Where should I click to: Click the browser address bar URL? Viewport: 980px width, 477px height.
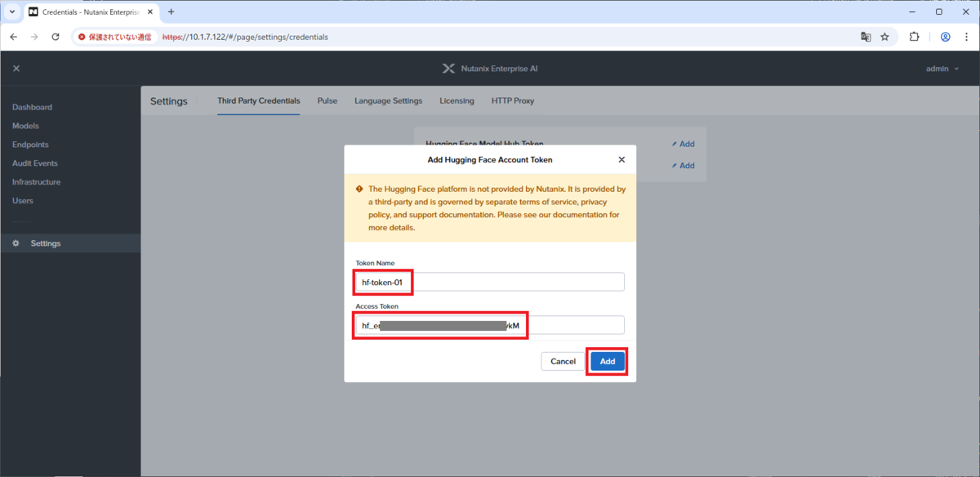246,37
